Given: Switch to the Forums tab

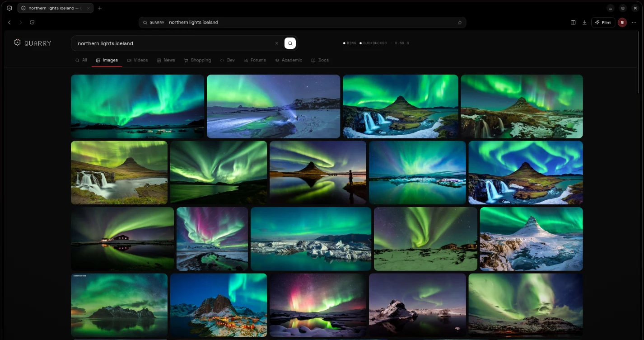Looking at the screenshot, I should pyautogui.click(x=255, y=60).
